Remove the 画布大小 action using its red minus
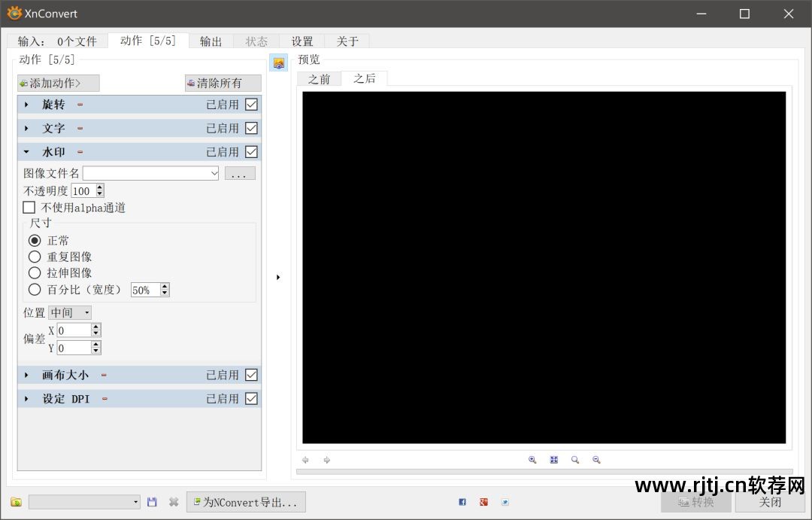 [x=104, y=375]
